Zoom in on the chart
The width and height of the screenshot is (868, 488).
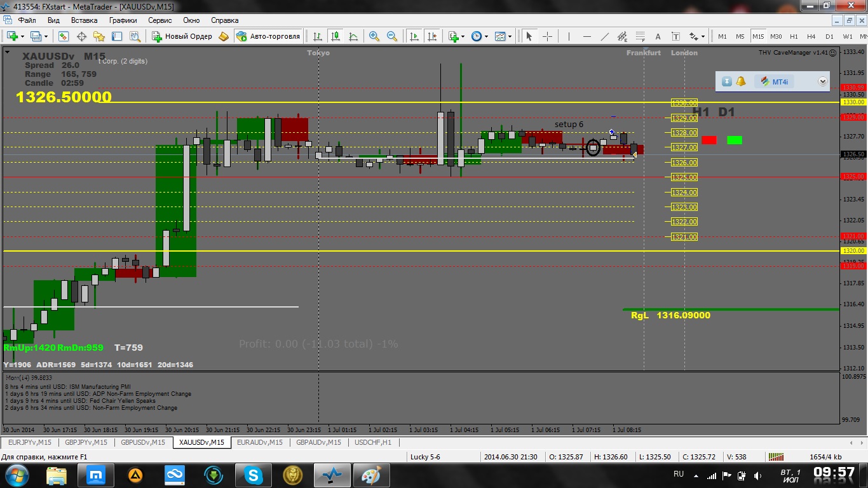[x=374, y=36]
